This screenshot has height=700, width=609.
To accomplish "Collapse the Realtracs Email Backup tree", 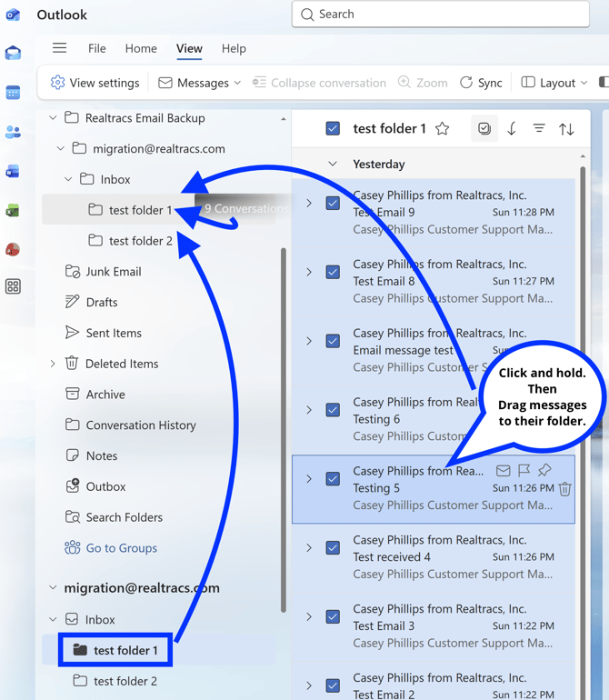I will [x=53, y=118].
